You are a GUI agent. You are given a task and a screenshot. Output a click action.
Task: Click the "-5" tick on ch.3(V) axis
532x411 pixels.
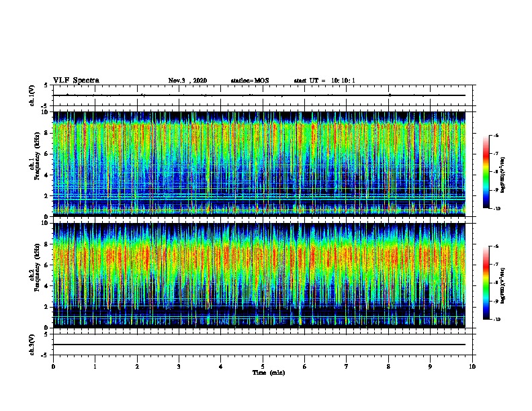(45, 355)
